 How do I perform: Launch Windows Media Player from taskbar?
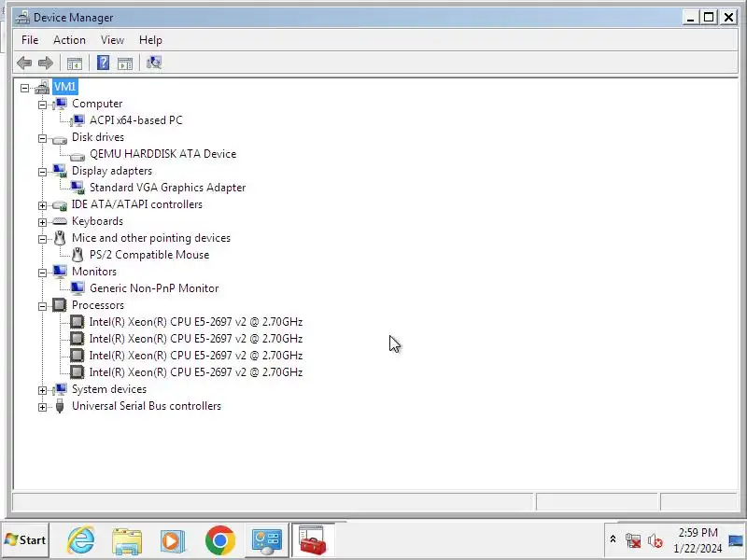(173, 541)
